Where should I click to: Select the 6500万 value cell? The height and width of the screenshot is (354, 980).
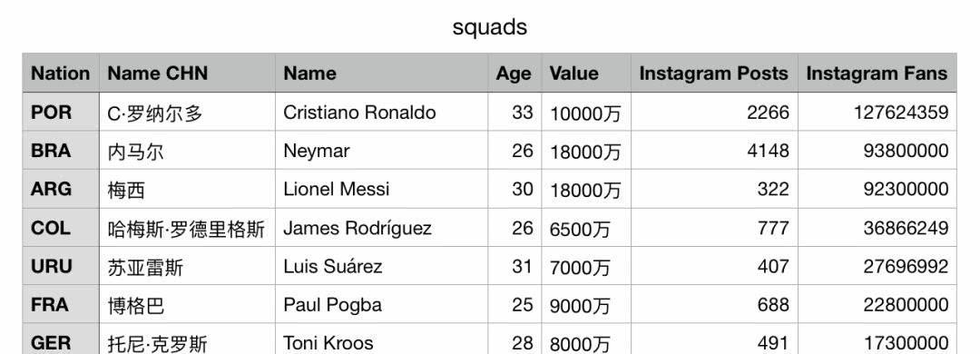586,228
